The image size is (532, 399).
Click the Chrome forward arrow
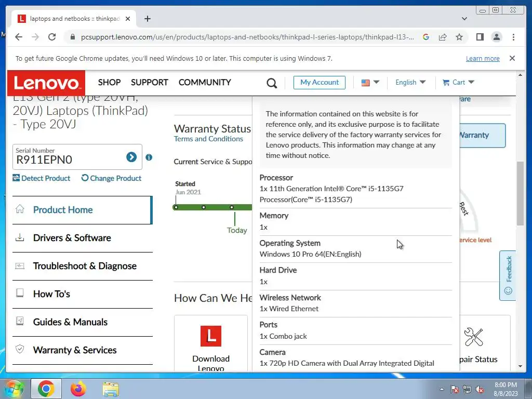(x=35, y=37)
